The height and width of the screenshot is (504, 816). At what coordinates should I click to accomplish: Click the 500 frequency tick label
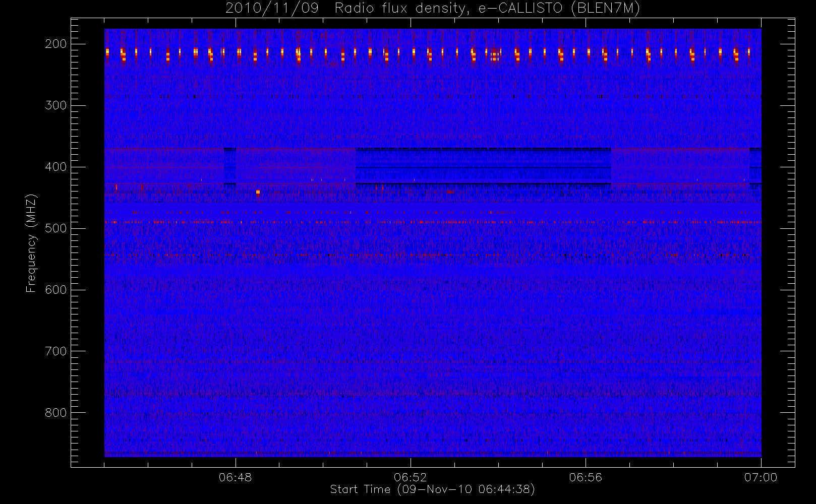[56, 228]
